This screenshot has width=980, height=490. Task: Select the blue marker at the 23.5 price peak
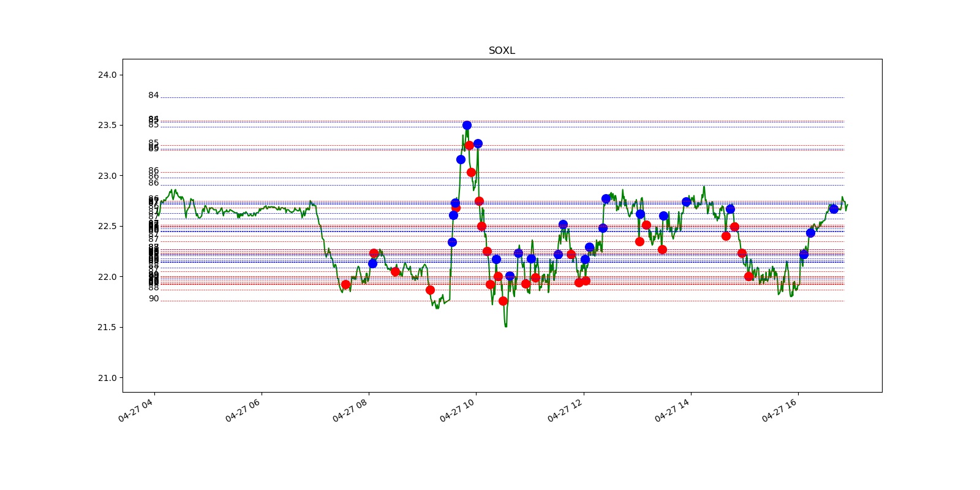(467, 125)
